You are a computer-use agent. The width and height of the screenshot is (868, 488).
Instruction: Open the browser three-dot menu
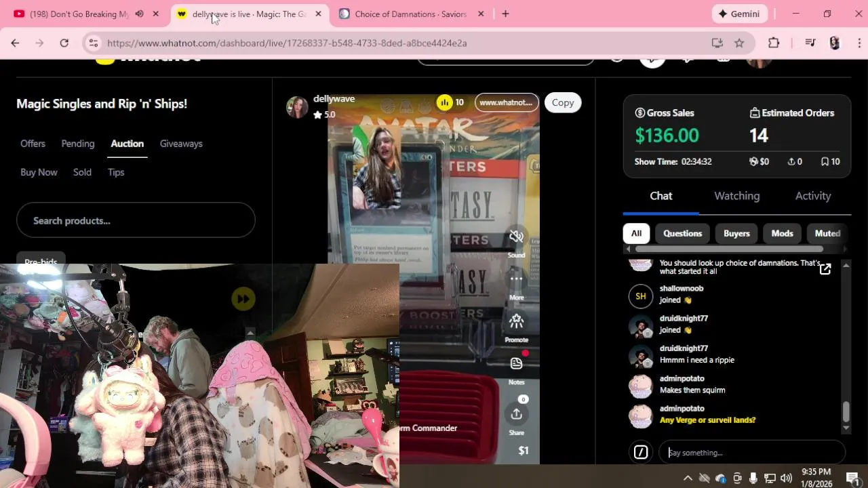tap(859, 43)
